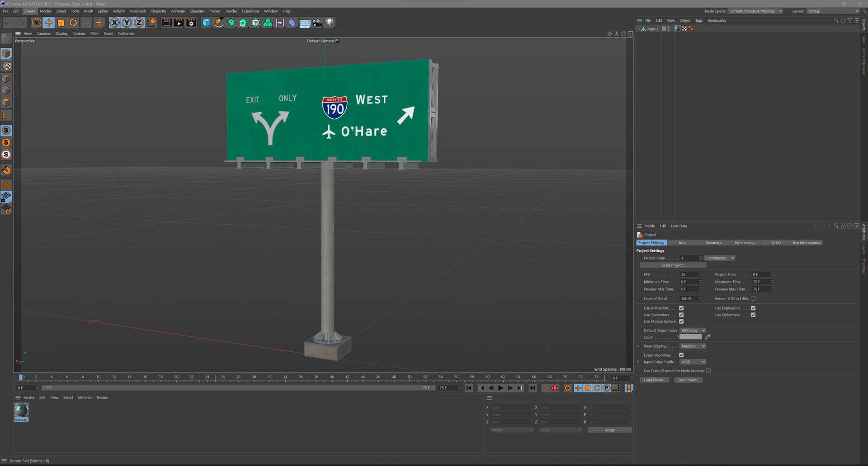Toggle Use Expression checkbox
Image resolution: width=868 pixels, height=466 pixels.
(x=753, y=308)
